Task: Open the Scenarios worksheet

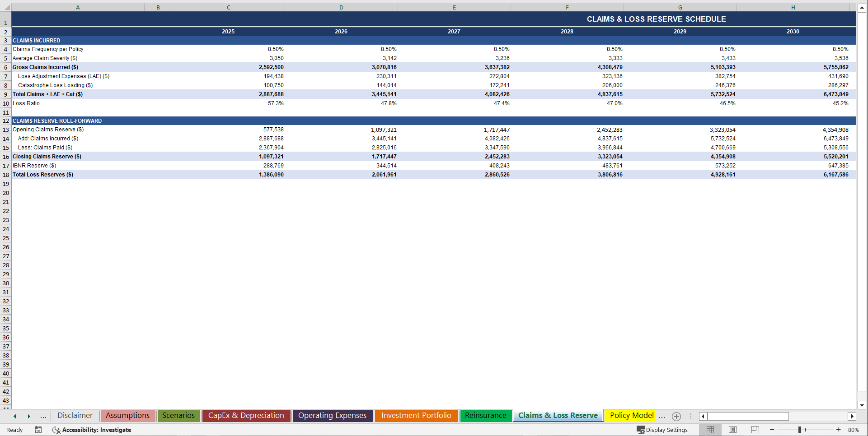Action: 178,416
